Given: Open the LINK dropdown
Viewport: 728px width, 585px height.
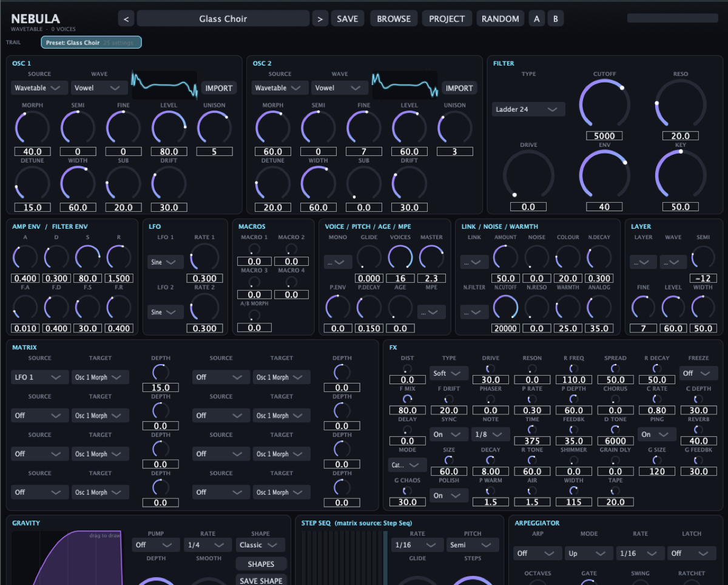Looking at the screenshot, I should tap(474, 262).
